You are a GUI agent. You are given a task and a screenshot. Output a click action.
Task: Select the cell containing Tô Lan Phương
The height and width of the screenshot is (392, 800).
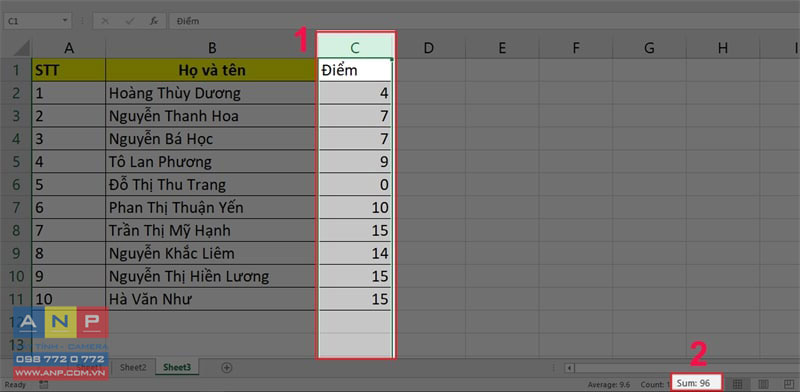[x=211, y=162]
